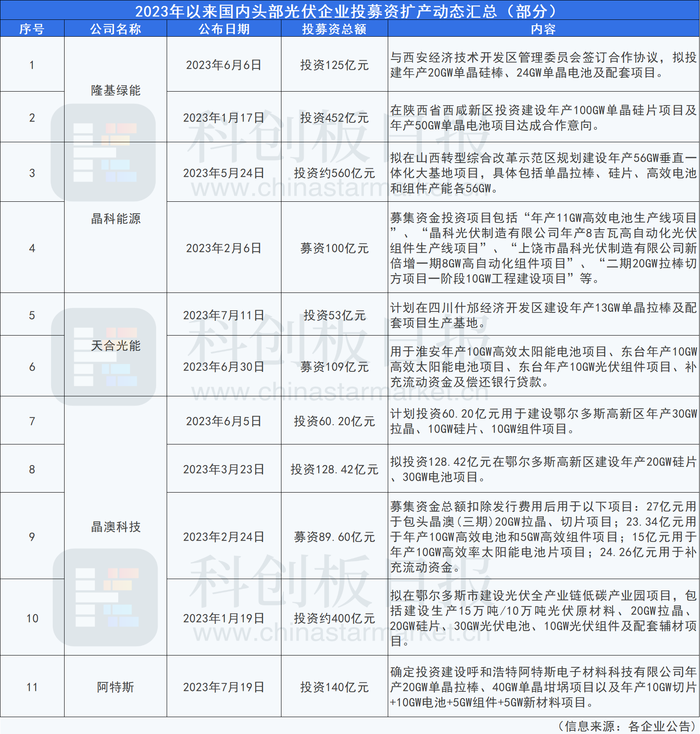Screen dimensions: 700x734
Task: Click the date 2023年3月23日
Action: pos(224,469)
